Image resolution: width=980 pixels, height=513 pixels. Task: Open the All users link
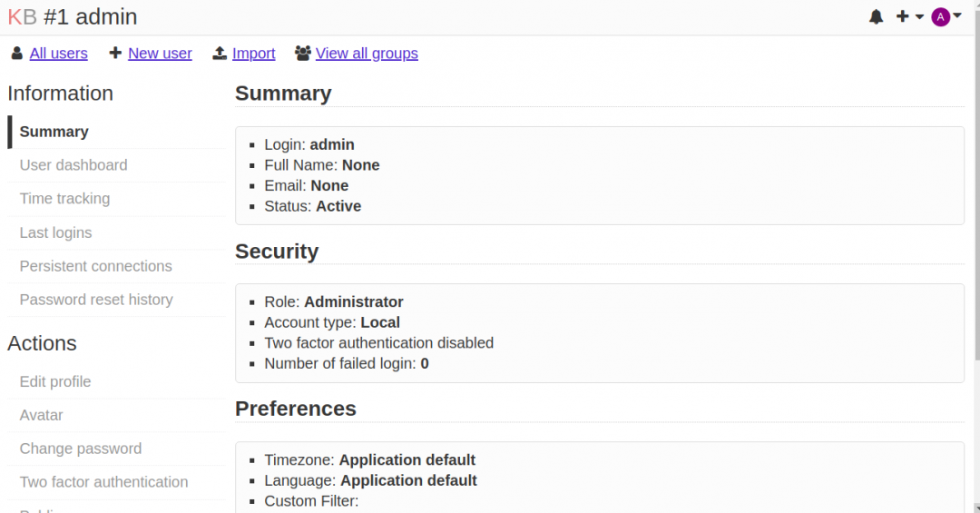pos(59,54)
